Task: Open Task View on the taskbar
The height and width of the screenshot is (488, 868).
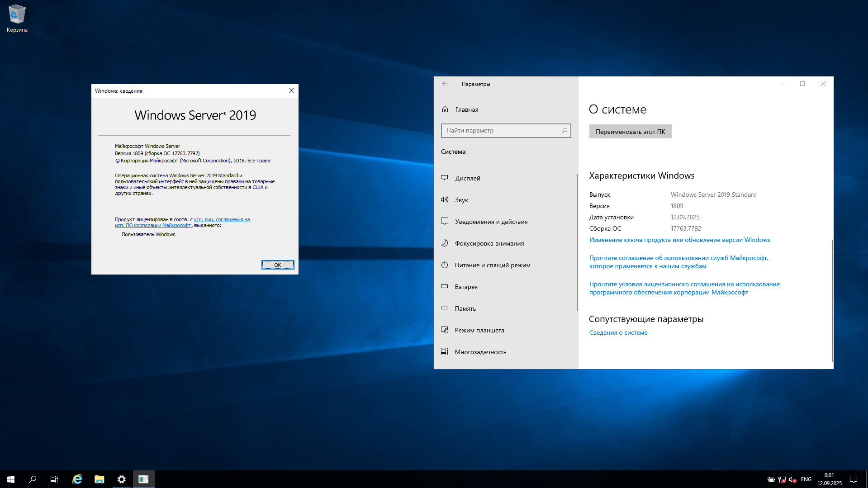Action: (x=54, y=479)
